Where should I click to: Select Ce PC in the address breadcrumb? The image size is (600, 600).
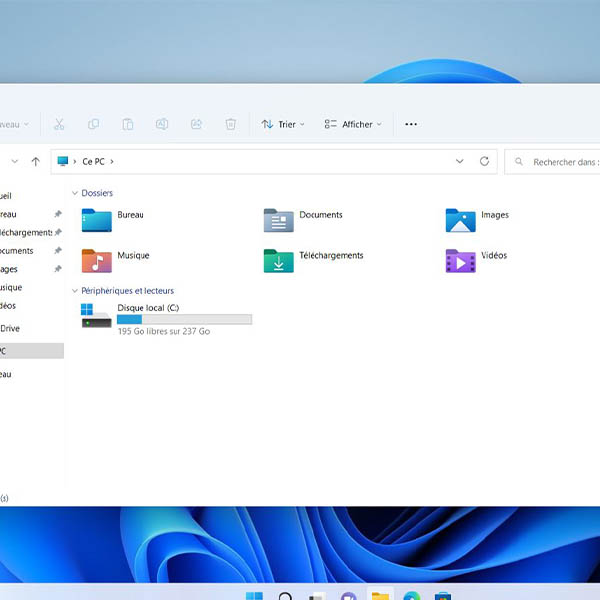pos(94,161)
